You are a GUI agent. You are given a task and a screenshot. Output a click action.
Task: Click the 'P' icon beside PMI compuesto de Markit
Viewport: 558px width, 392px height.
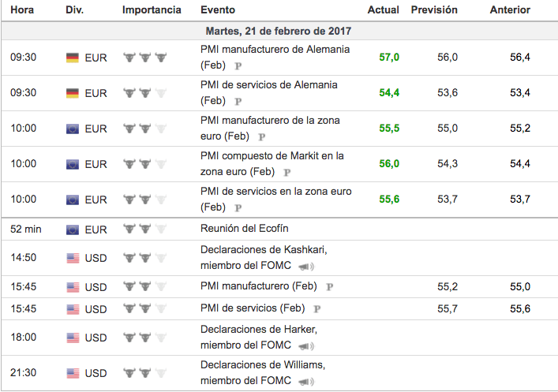(287, 172)
